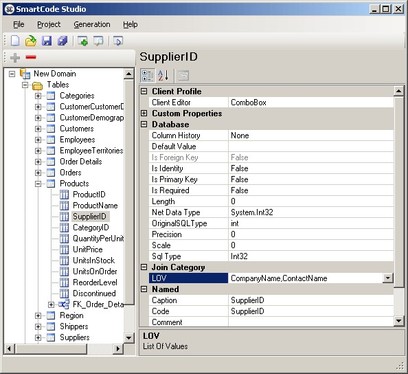Select the Order Details table
This screenshot has width=408, height=374.
pos(81,162)
